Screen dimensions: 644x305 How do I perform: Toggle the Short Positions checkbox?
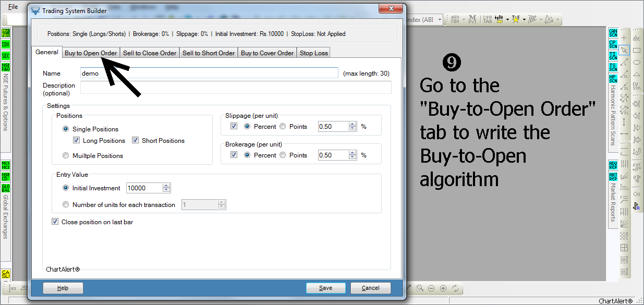tap(136, 140)
